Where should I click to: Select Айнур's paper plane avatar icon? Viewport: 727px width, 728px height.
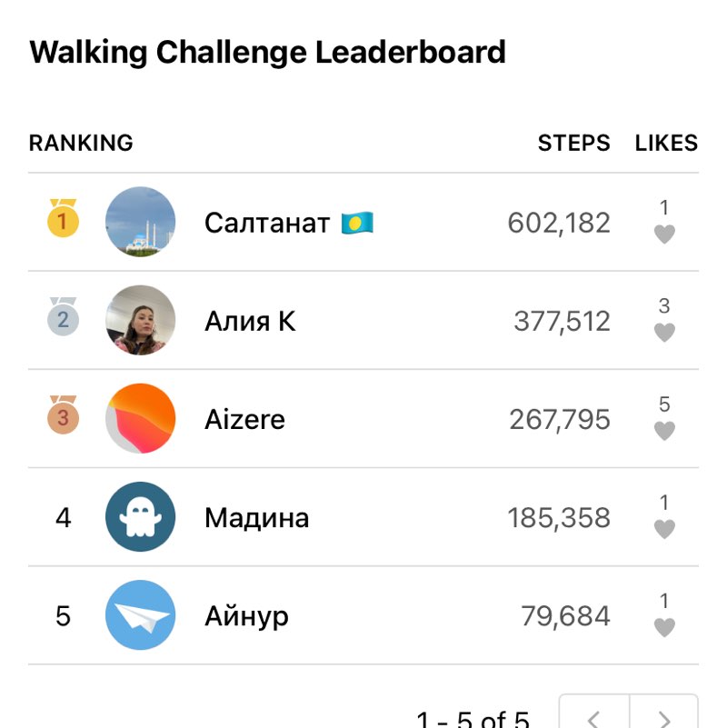(x=140, y=615)
